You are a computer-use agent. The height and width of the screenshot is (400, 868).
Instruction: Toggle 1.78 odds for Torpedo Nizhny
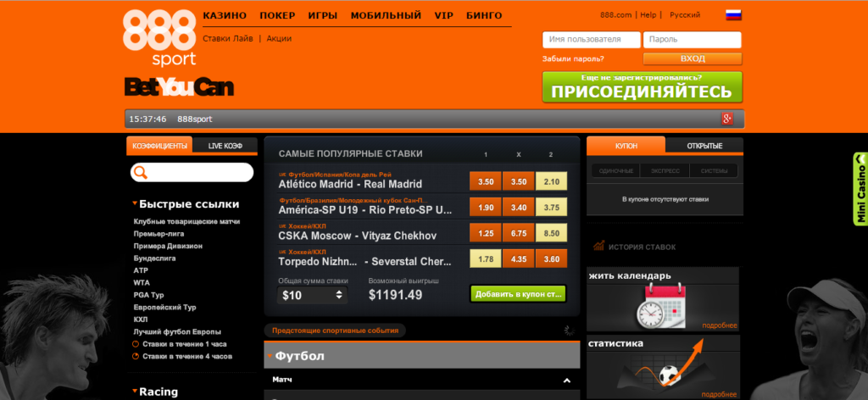click(x=486, y=258)
